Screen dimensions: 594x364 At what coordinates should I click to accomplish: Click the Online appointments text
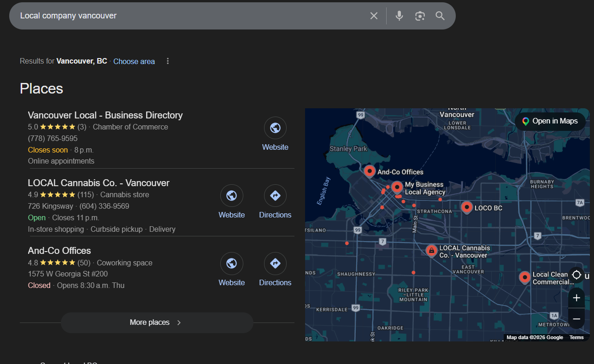point(61,161)
